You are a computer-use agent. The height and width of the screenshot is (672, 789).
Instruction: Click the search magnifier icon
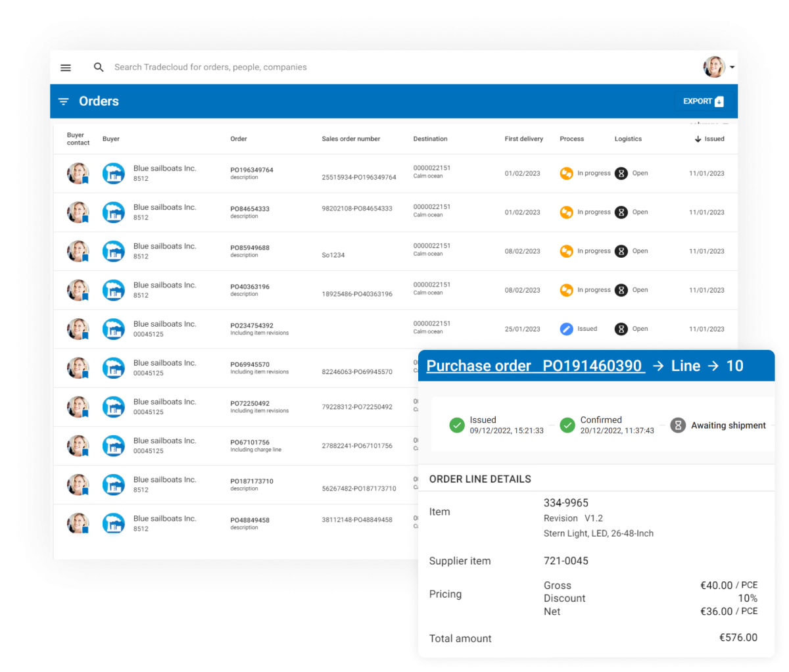pyautogui.click(x=99, y=67)
